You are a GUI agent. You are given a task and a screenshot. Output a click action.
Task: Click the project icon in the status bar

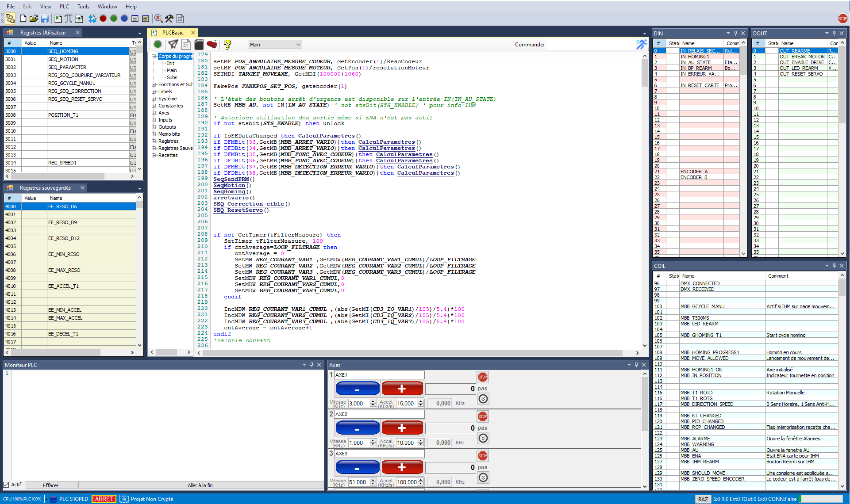[x=124, y=499]
